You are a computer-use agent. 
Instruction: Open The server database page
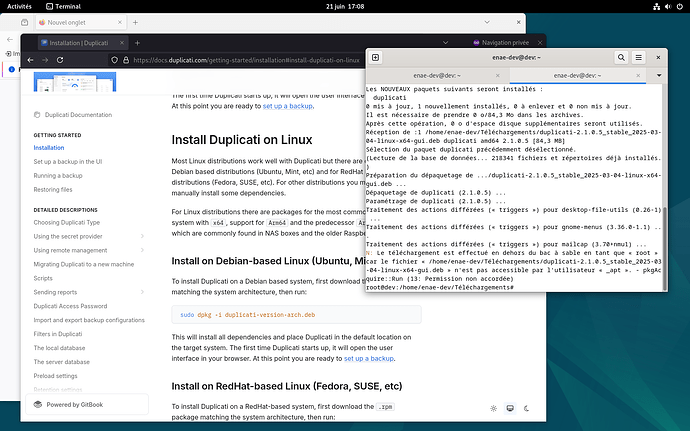(62, 362)
